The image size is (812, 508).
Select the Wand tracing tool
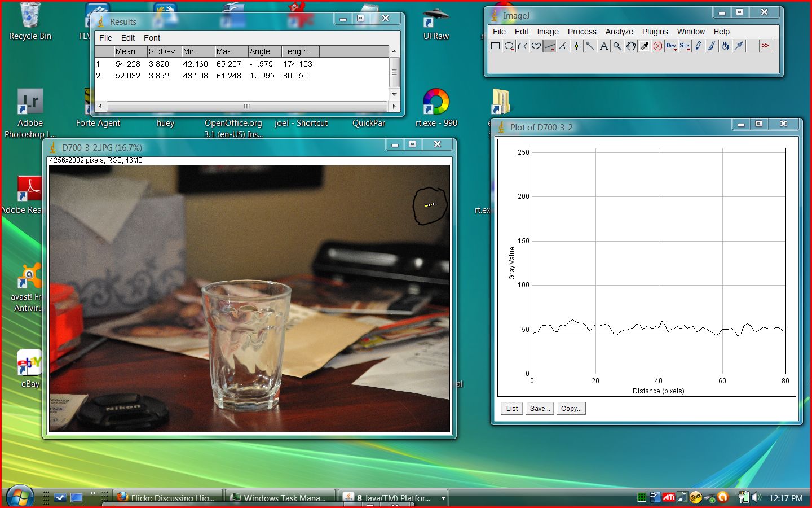590,46
